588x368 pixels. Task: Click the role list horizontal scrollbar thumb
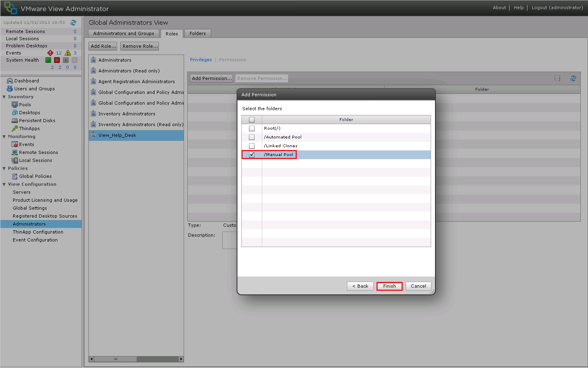click(x=116, y=359)
